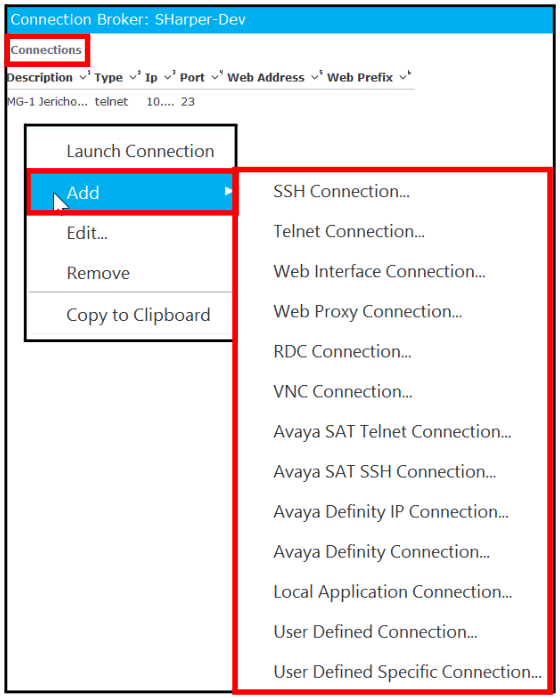
Task: Open the Web Address column dropdown arrow
Action: pos(315,77)
